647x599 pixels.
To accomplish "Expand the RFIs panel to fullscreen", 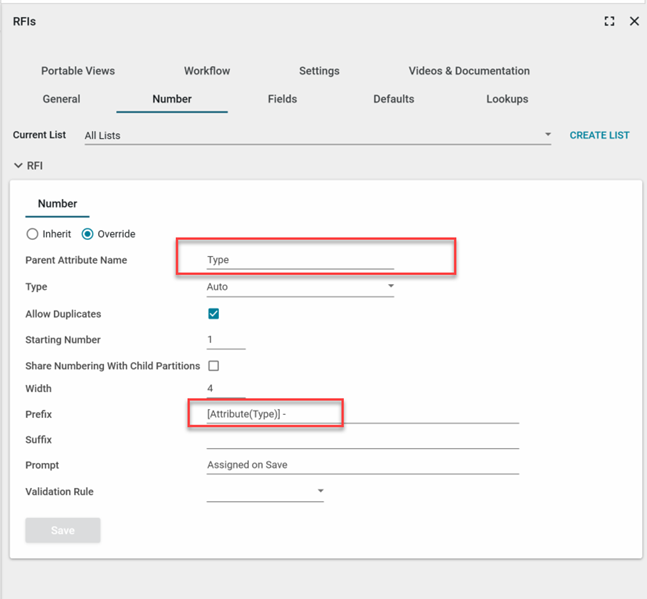I will (609, 21).
